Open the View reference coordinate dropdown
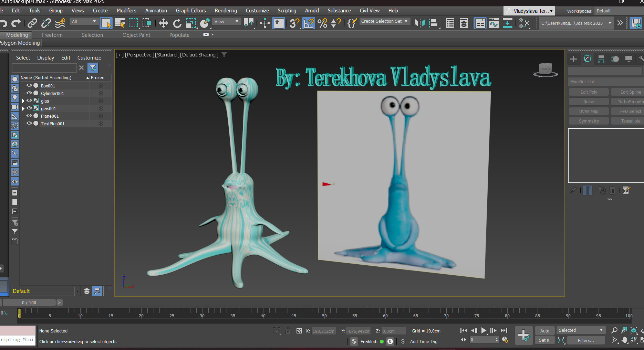Screen dimensions: 644x350 226,22
